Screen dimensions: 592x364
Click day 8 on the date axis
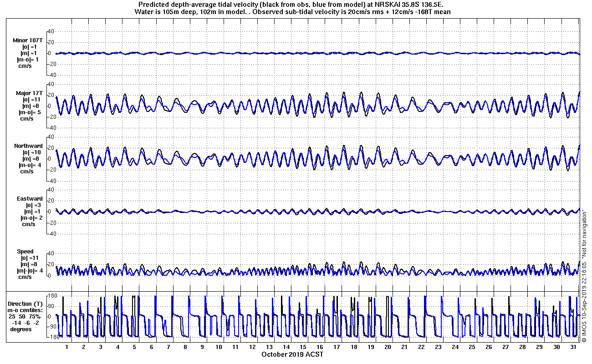(x=185, y=347)
